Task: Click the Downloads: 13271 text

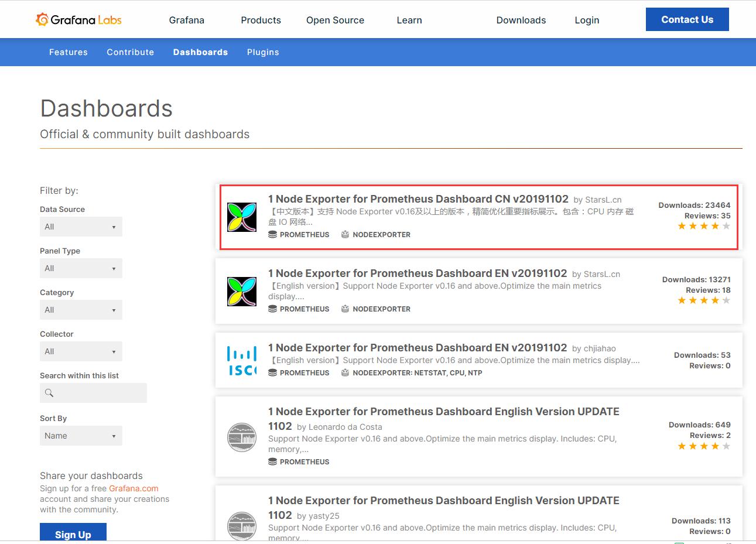Action: coord(696,279)
